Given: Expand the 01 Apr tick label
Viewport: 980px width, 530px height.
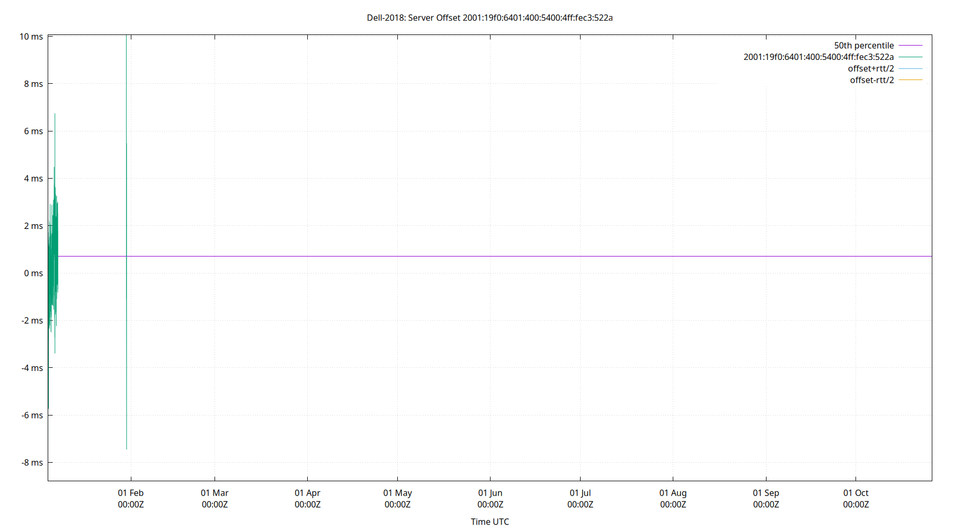Looking at the screenshot, I should click(308, 493).
